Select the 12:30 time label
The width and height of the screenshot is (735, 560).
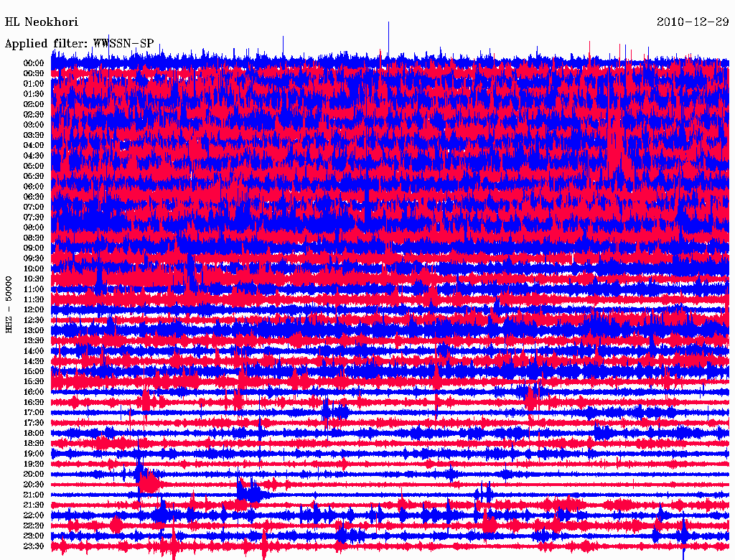point(34,320)
